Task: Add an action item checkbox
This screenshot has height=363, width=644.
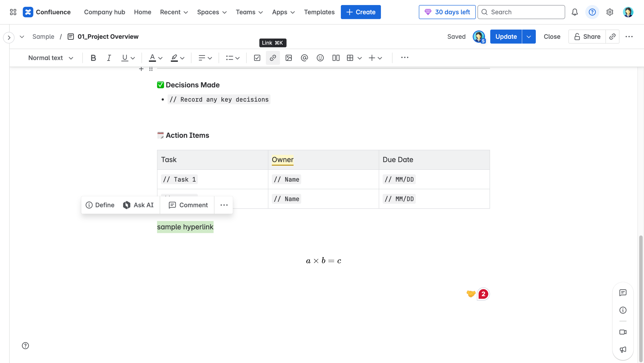Action: (257, 58)
